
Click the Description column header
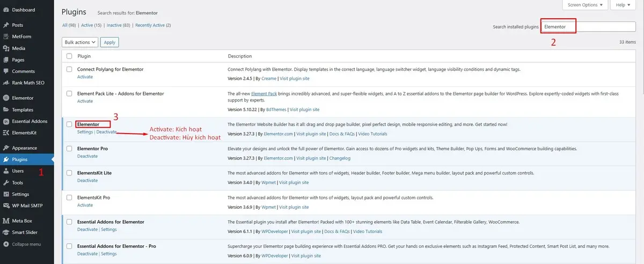click(240, 56)
